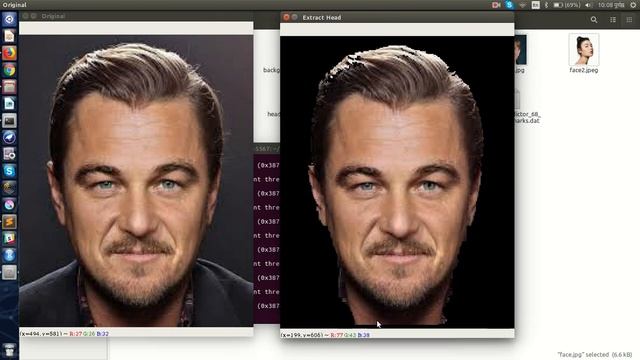Select the face2.jpeg thumbnail
This screenshot has height=360, width=640.
point(584,49)
